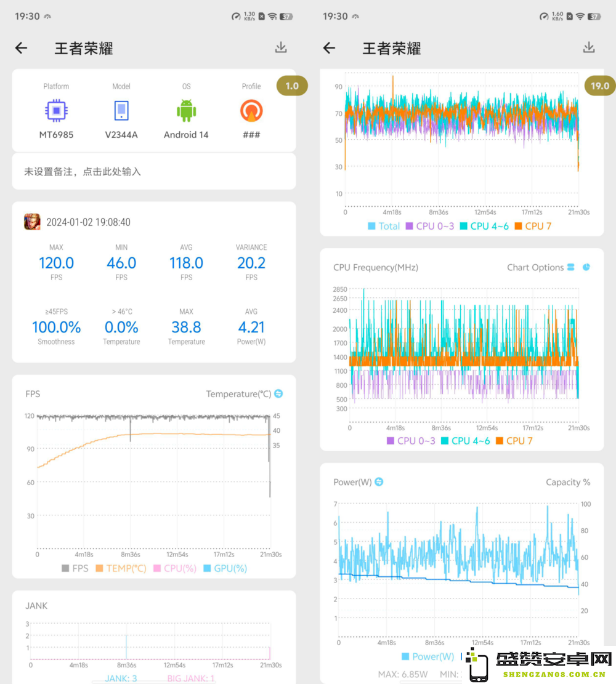Tap the note field to enter a remark
The image size is (616, 684).
tap(153, 172)
